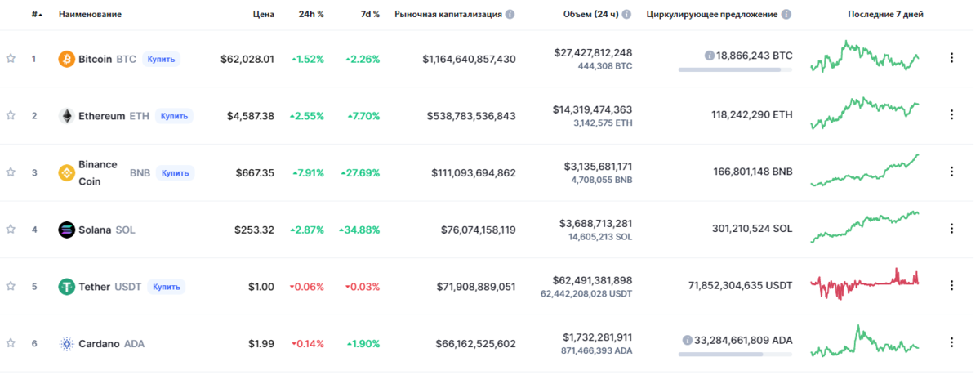Click Bitcoin market cap $1,164,640,857,430
The height and width of the screenshot is (375, 980).
click(470, 59)
